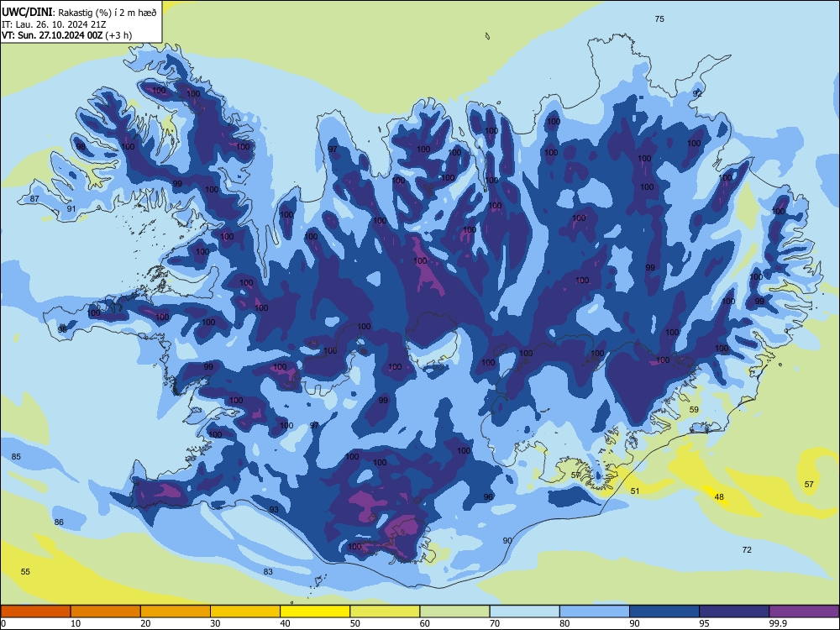Click the dark blue 90–95 legend swatch
This screenshot has height=630, width=840.
[664, 612]
